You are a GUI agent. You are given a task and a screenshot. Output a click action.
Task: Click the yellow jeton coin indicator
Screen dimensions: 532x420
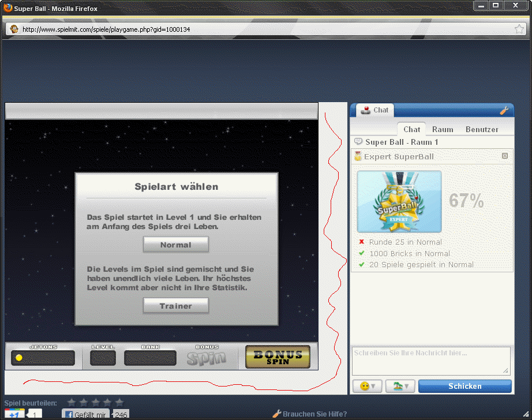pyautogui.click(x=19, y=358)
